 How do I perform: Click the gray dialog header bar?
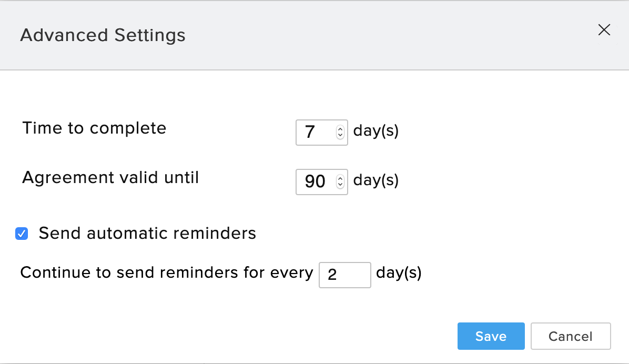[x=368, y=35]
